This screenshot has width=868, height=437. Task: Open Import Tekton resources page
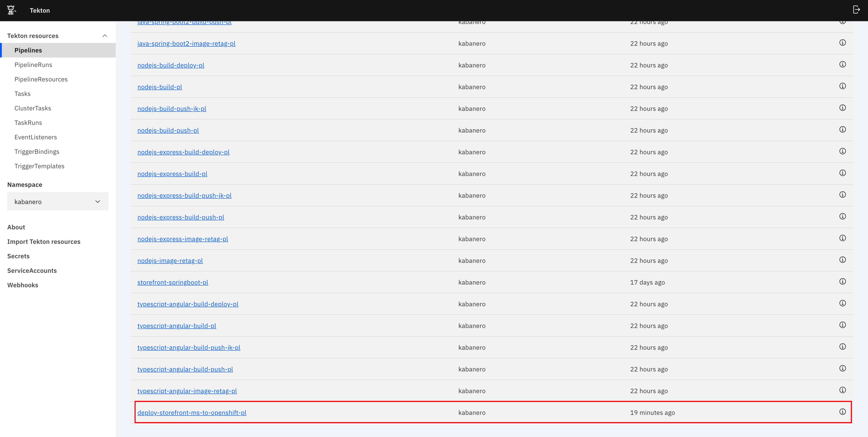click(44, 242)
